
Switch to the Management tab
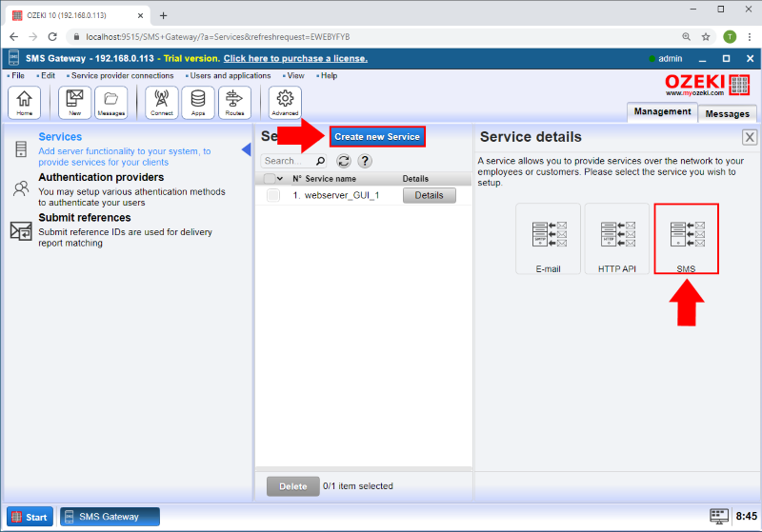point(662,112)
